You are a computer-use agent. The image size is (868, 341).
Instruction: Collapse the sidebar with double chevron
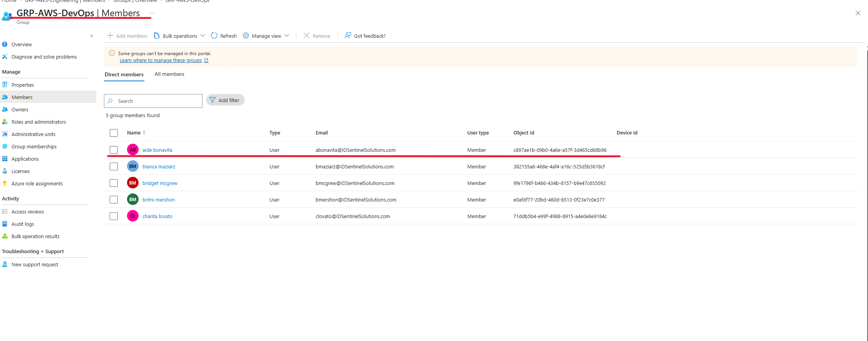(92, 36)
